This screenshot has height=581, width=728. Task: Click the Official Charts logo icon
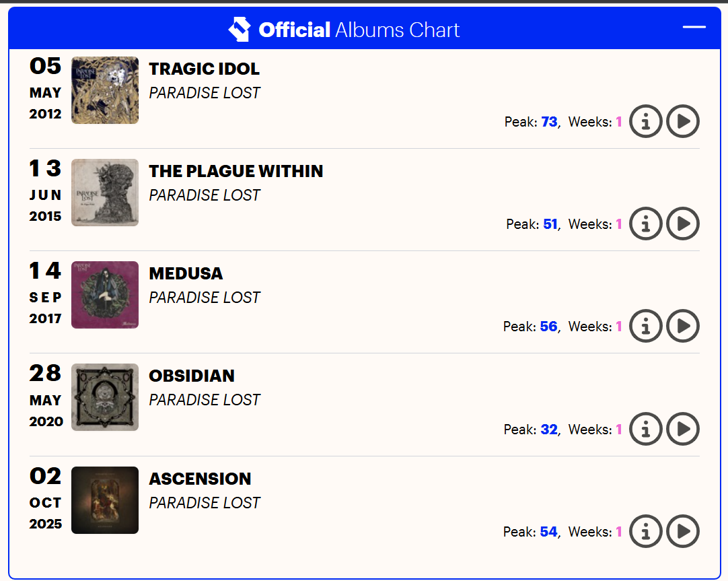240,29
